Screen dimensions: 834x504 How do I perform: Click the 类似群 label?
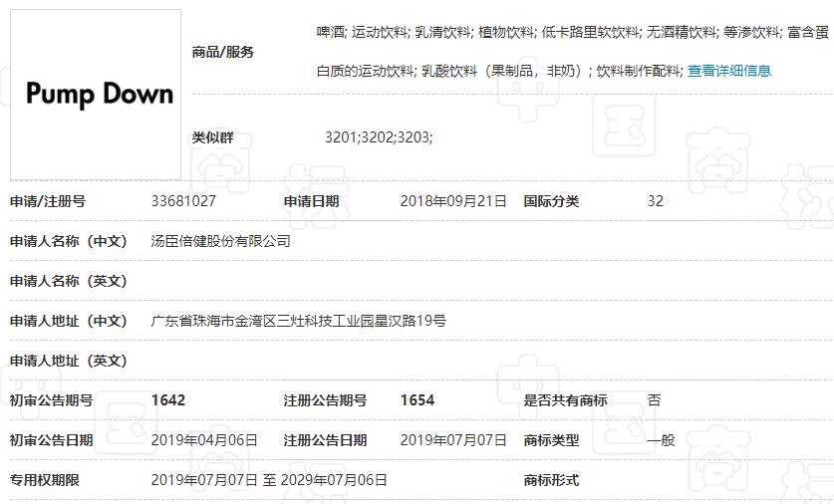click(213, 137)
